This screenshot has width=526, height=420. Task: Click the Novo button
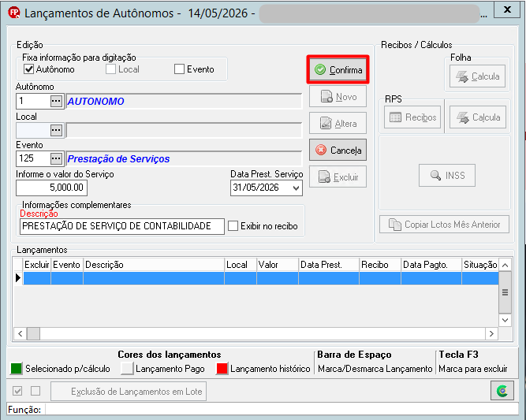[338, 97]
